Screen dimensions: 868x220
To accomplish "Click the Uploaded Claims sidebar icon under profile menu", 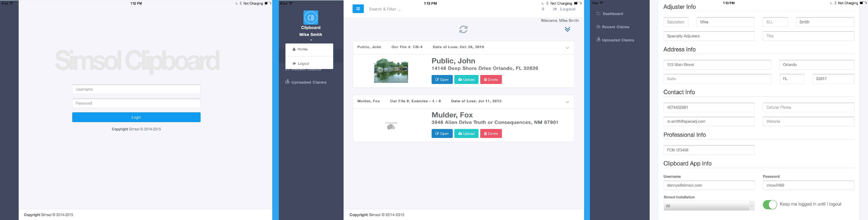I will [287, 81].
